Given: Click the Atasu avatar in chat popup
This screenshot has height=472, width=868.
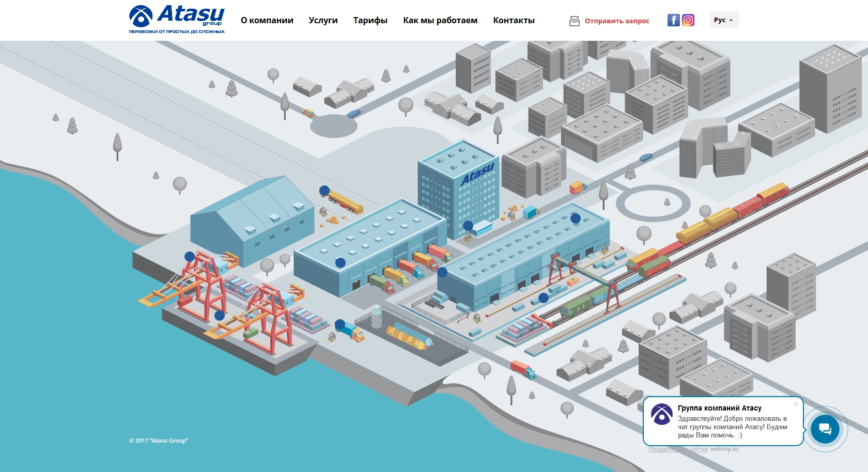Looking at the screenshot, I should [x=661, y=414].
